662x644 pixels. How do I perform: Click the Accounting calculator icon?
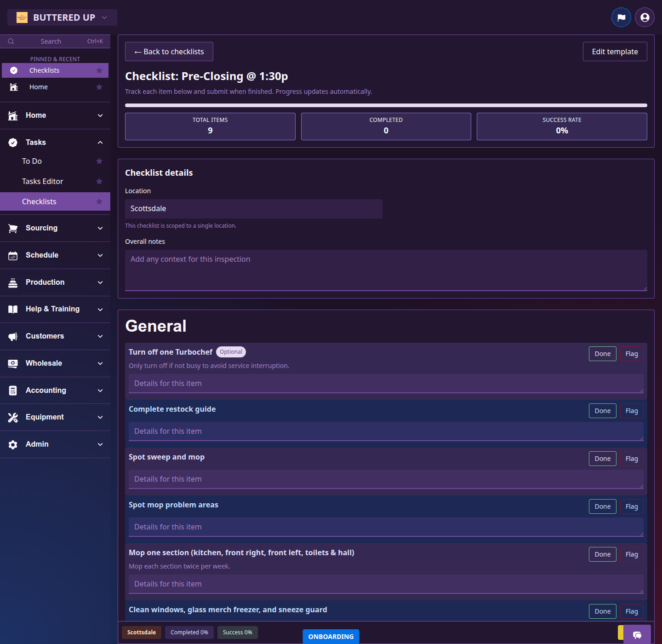[x=13, y=391]
